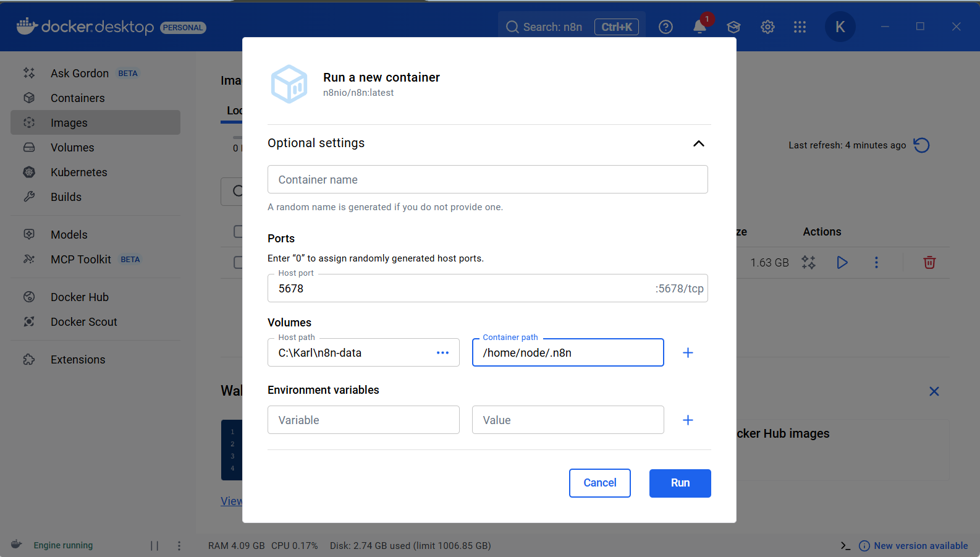Open the Models section
This screenshot has height=557, width=980.
[95, 234]
